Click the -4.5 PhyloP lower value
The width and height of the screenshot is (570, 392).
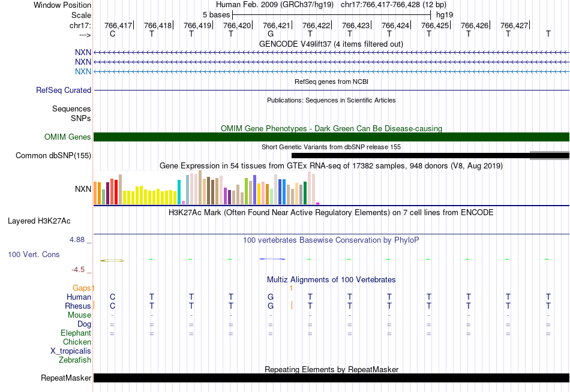point(78,270)
